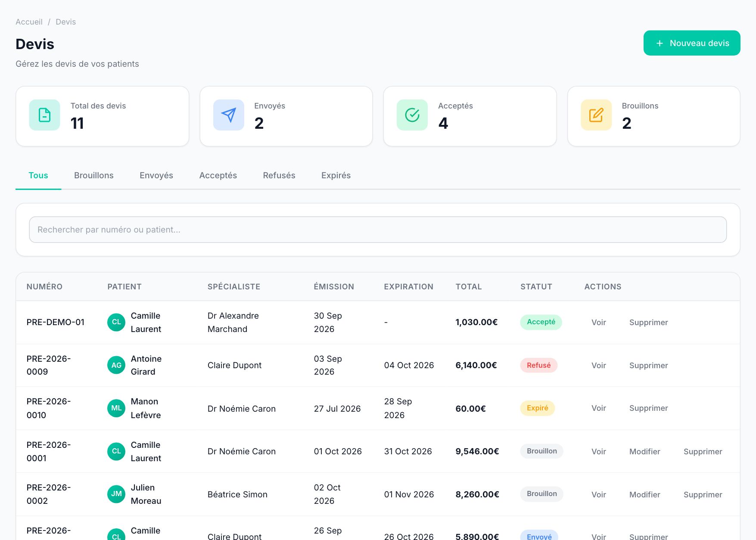
Task: Edit quote PRE-2026-0001 with Modifier
Action: 644,451
